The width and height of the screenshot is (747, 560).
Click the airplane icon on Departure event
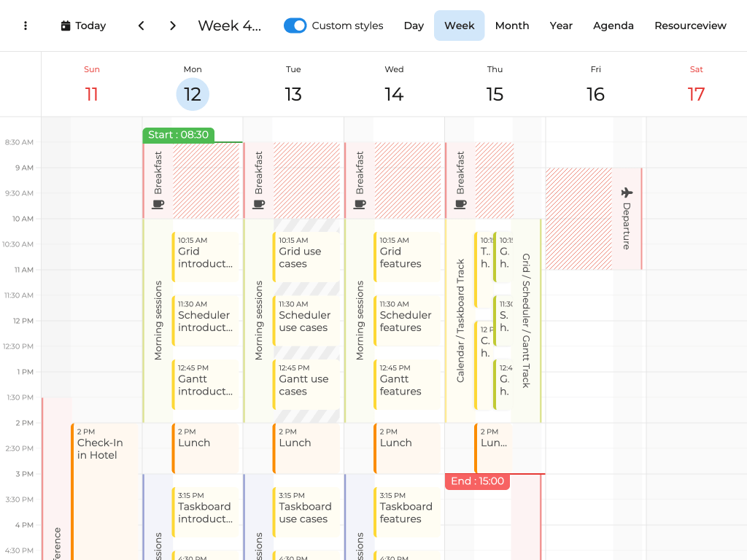tap(627, 192)
